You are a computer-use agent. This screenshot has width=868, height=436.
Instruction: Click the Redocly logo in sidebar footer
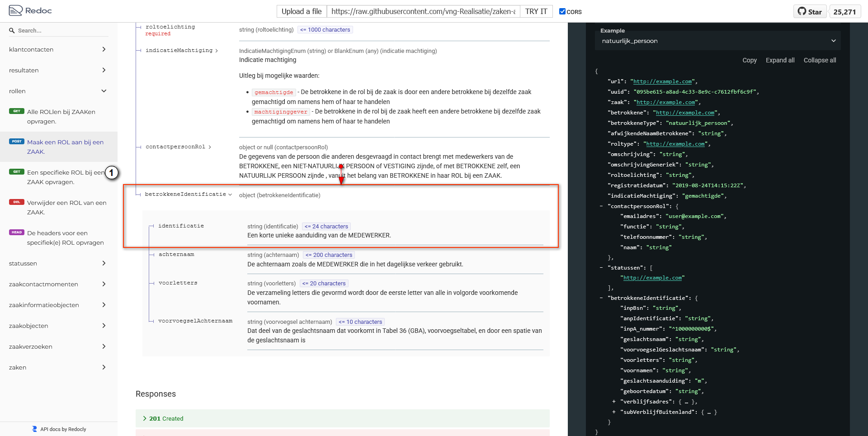click(x=34, y=429)
